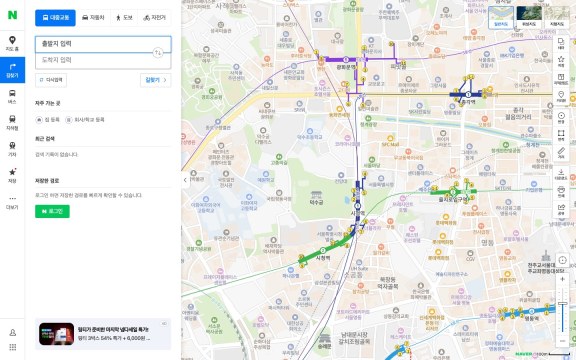Switch to the general map thumbnail

[x=501, y=17]
